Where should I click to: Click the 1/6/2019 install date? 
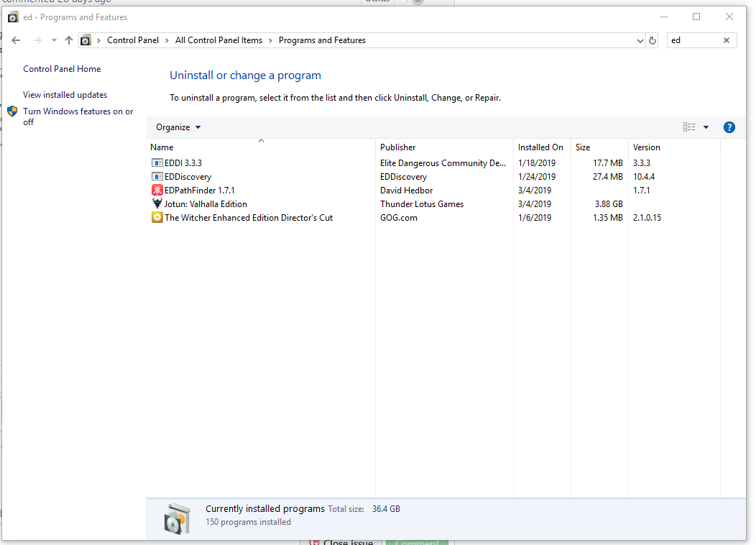tap(535, 218)
